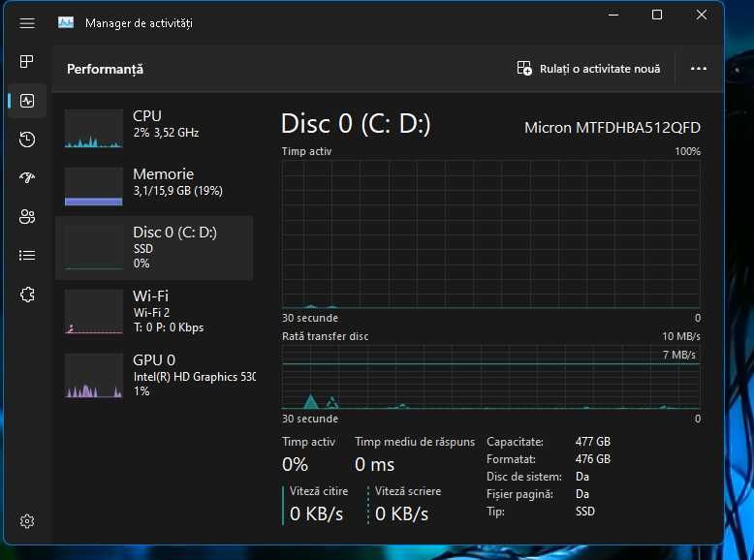Click the run new task icon

click(524, 68)
